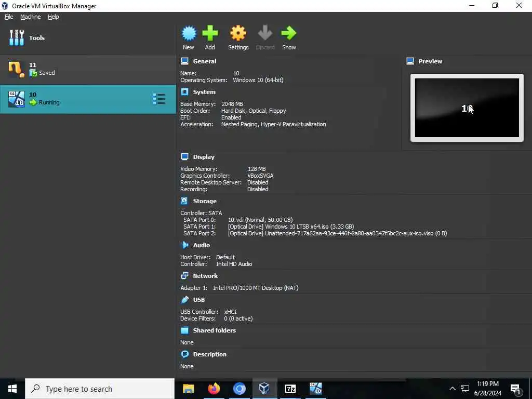532x399 pixels.
Task: Open Firefox from the taskbar
Action: point(214,389)
